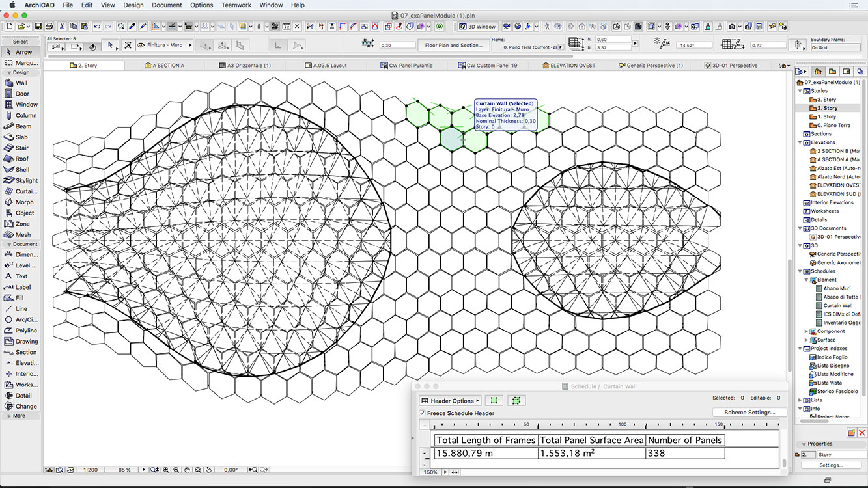Click the Print icon in the toolbar
Image resolution: width=868 pixels, height=488 pixels.
[49, 27]
